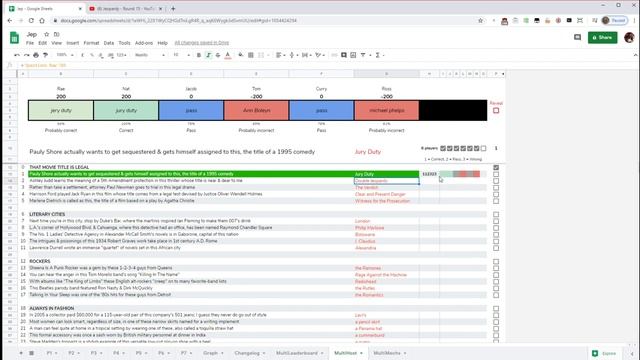
Task: Click the green Share button
Action: point(602,38)
